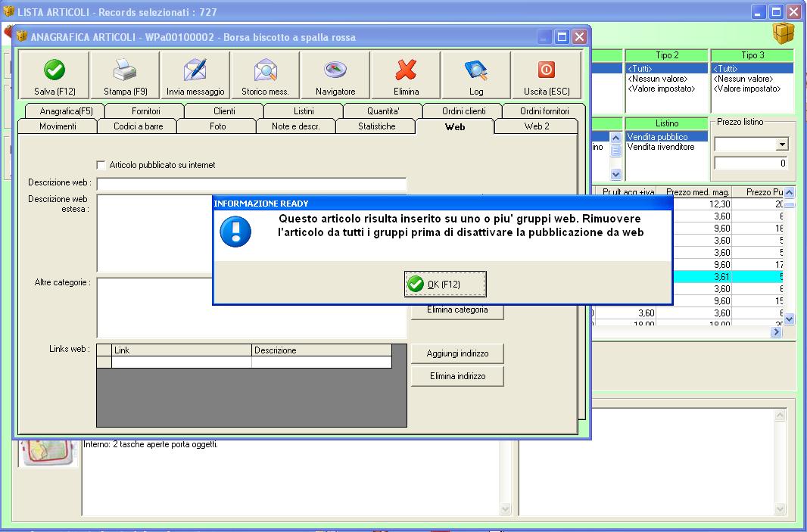
Task: Click the Aggiungi indirizzo button
Action: pyautogui.click(x=457, y=353)
